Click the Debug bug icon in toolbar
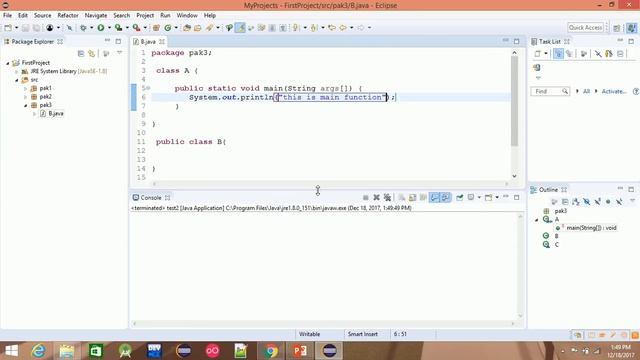This screenshot has width=640, height=360. click(83, 28)
